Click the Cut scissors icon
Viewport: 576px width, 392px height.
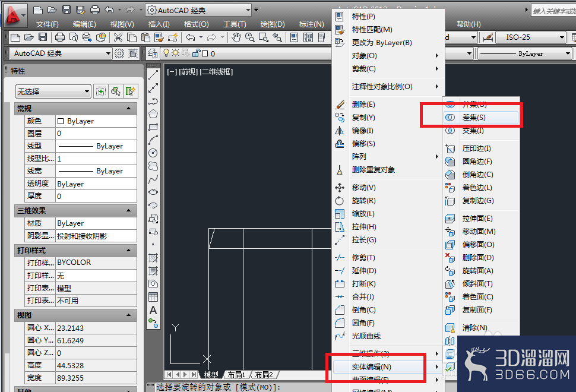(118, 37)
